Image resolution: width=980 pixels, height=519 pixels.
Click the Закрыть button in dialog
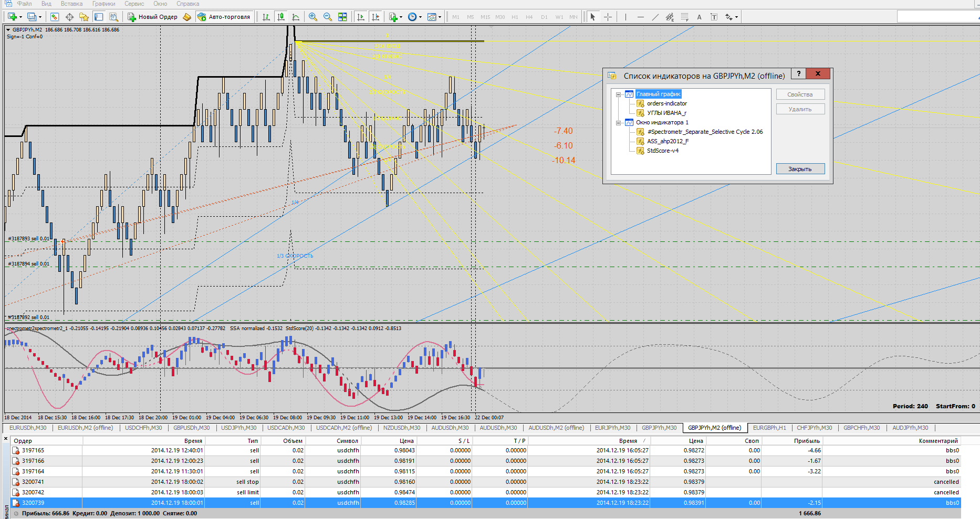[800, 169]
